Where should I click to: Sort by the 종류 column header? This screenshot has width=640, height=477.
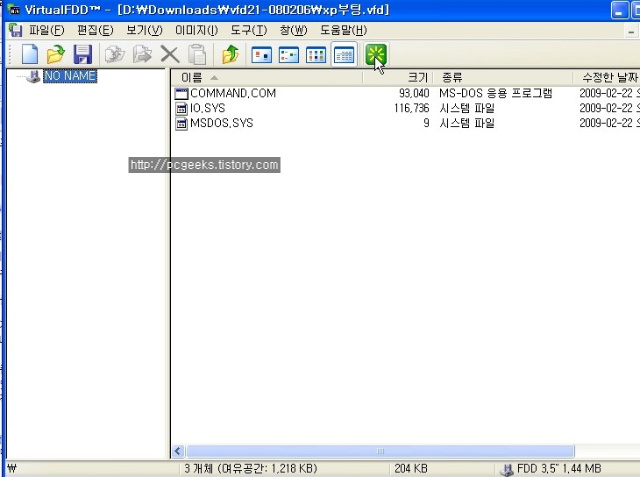(503, 77)
